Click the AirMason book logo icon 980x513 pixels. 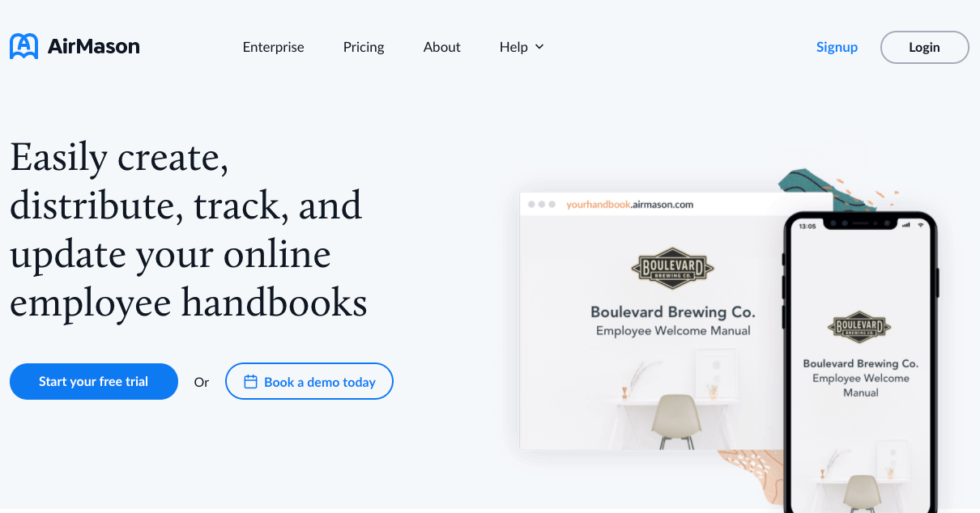point(23,47)
